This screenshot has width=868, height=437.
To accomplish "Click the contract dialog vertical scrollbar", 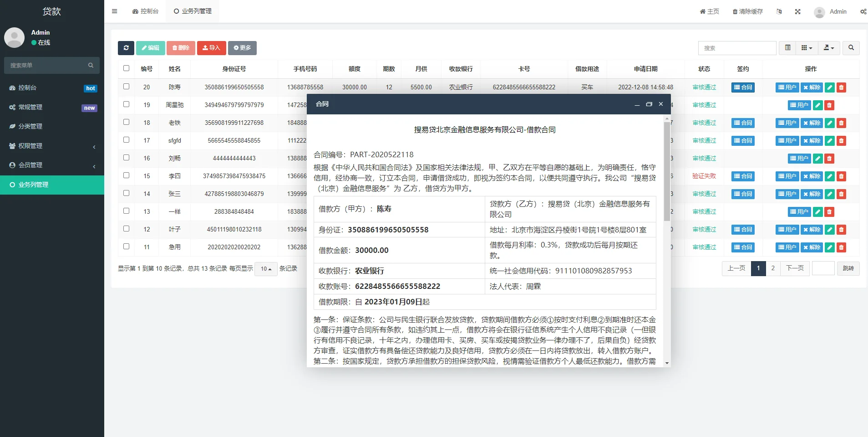I will point(667,171).
